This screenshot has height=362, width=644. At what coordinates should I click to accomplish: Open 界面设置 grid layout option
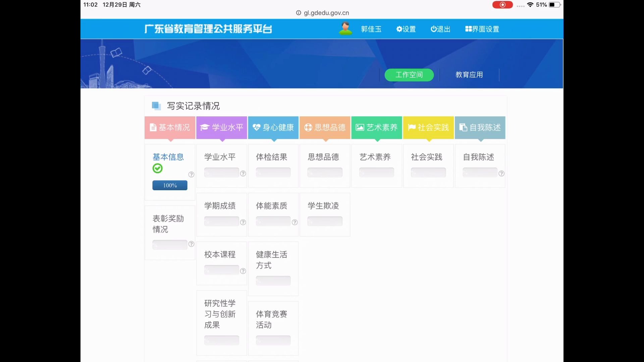coord(482,29)
